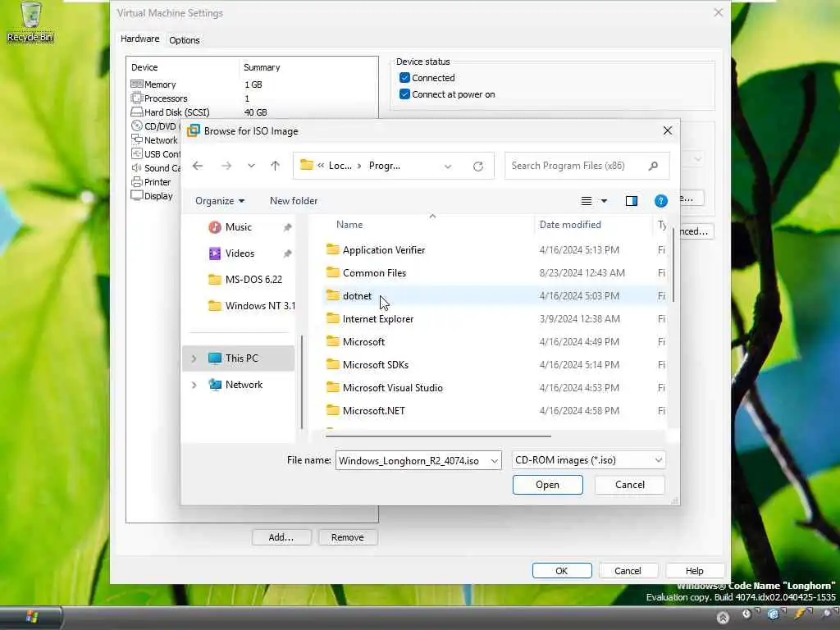Select the Microsoft SDKs folder
The height and width of the screenshot is (630, 840).
[375, 365]
